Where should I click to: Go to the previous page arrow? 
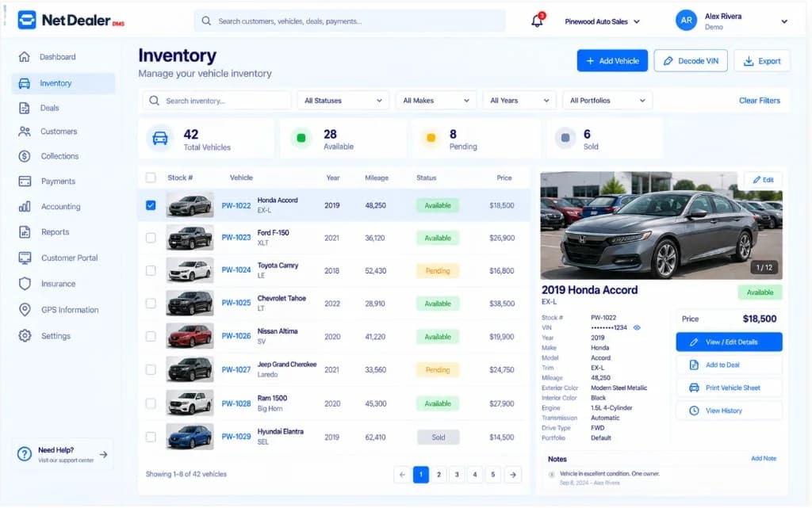point(402,475)
